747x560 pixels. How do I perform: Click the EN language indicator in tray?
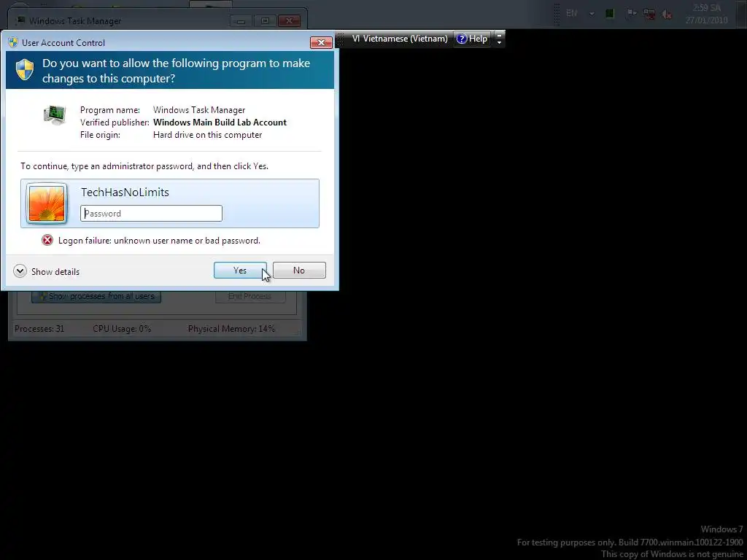pos(572,13)
